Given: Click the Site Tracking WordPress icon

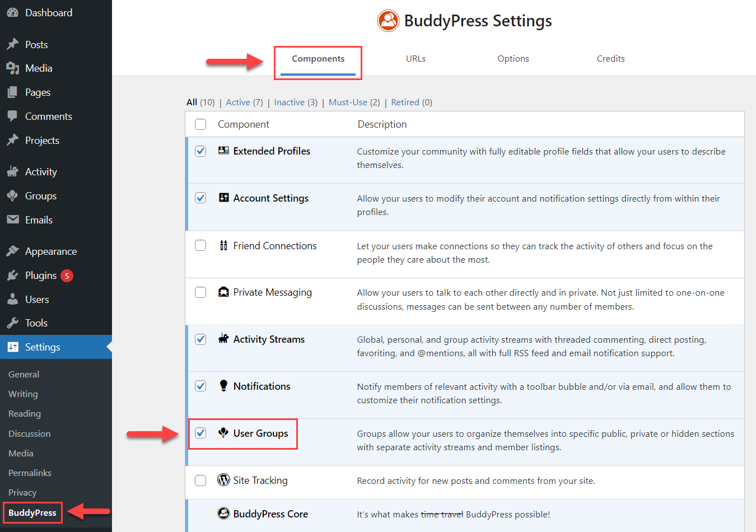Looking at the screenshot, I should [223, 480].
